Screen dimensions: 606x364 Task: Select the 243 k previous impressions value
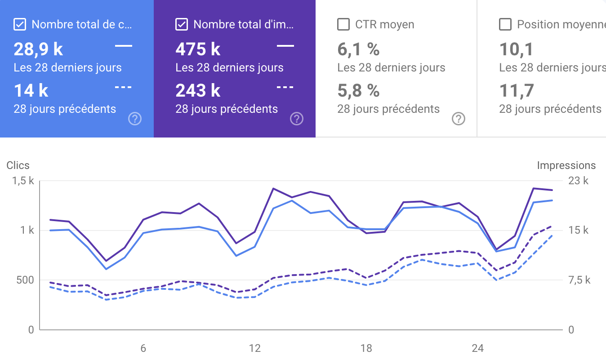[x=198, y=90]
